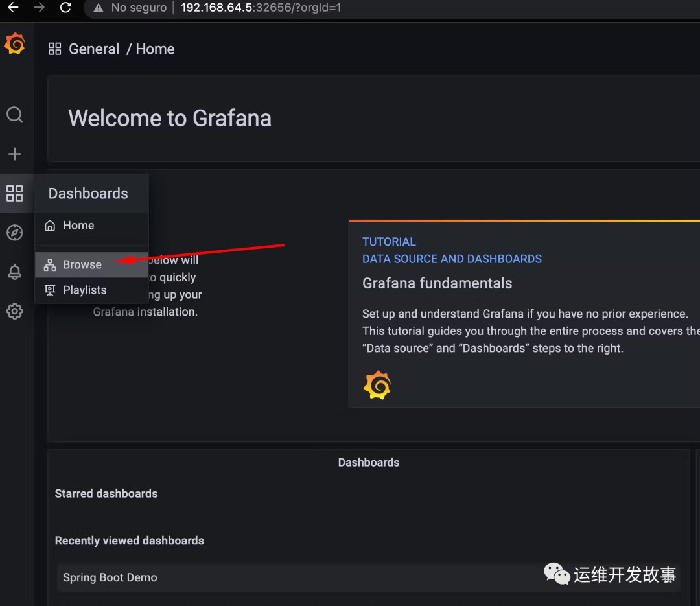Open Playlists from the Dashboards menu

[x=84, y=290]
